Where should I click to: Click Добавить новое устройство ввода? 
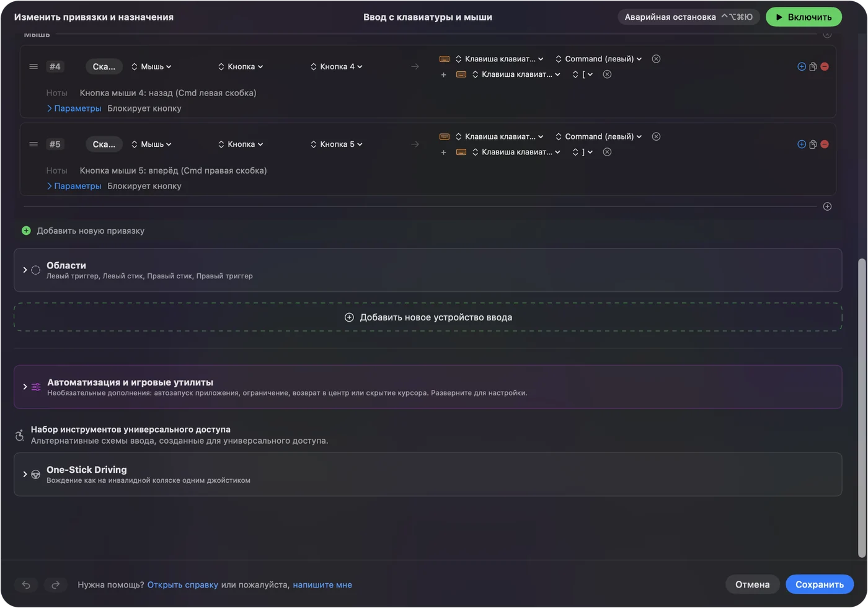(428, 317)
